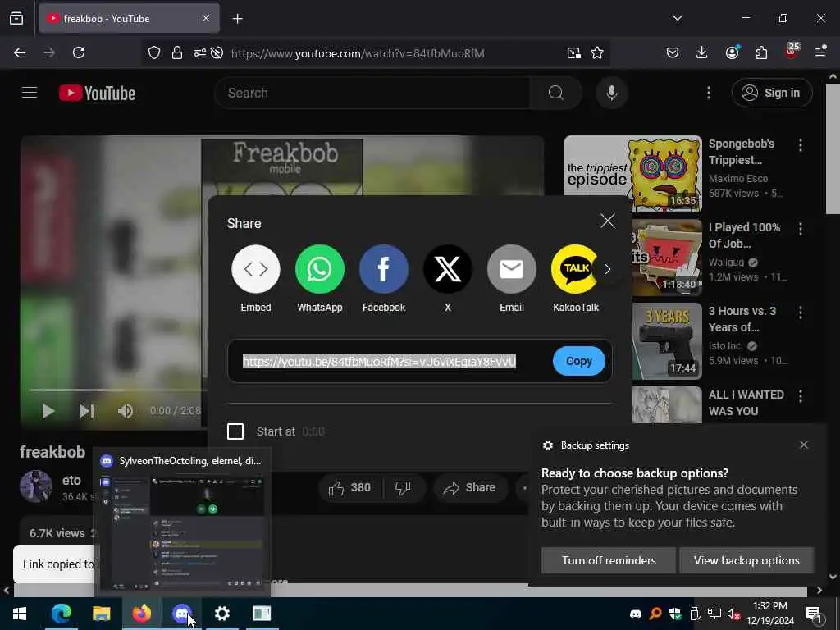Screen dimensions: 840x630
Task: Open the YouTube hamburger guide menu
Action: (30, 93)
